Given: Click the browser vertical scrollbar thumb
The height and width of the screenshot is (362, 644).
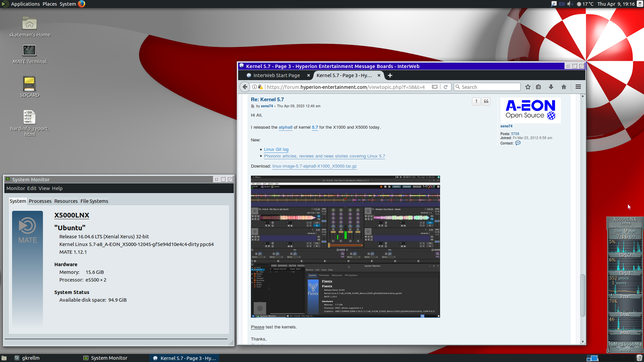Looking at the screenshot, I should (583, 295).
